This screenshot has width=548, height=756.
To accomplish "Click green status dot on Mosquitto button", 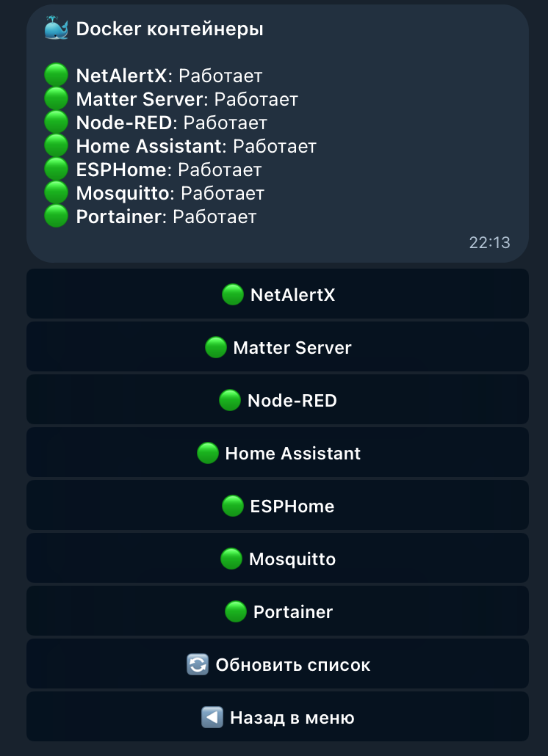I will pyautogui.click(x=231, y=559).
